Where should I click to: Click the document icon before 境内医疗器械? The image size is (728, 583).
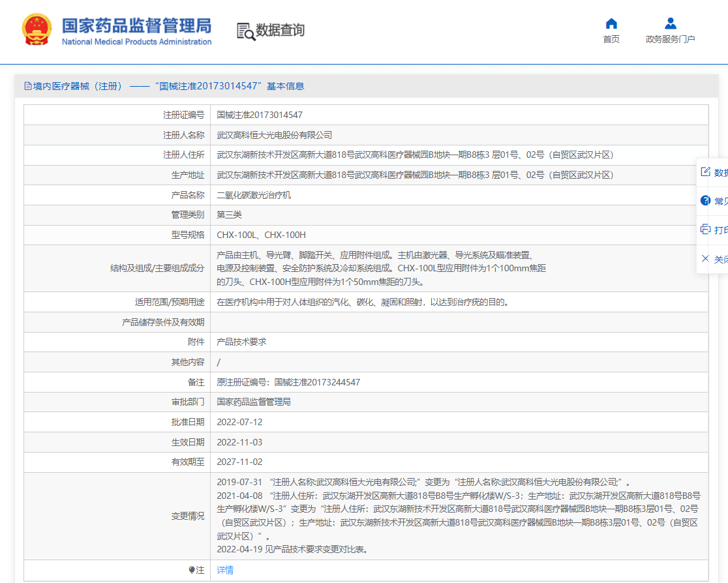tap(28, 86)
